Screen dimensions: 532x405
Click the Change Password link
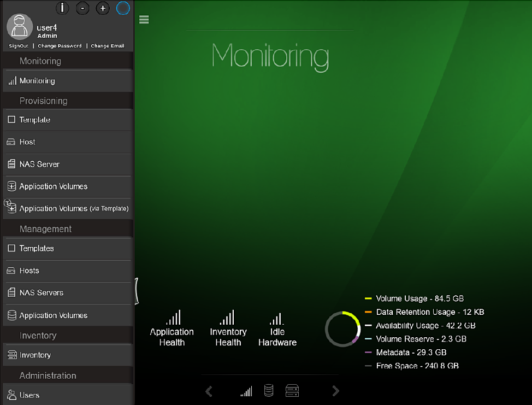(60, 46)
